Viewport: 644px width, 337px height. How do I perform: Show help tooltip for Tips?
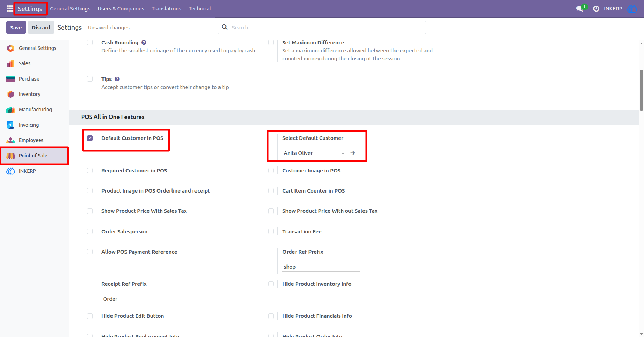[x=117, y=79]
